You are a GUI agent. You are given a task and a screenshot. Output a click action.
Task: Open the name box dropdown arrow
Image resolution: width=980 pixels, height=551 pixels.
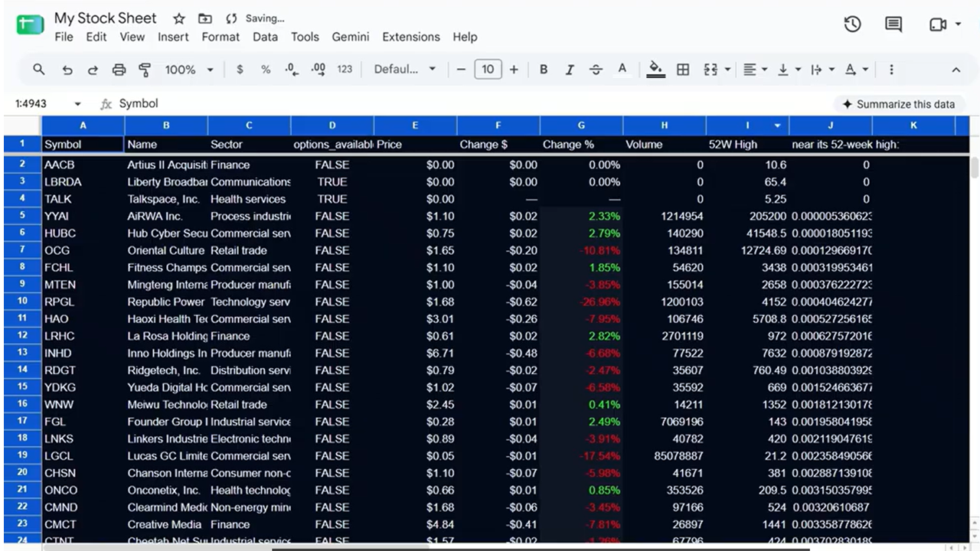click(x=77, y=104)
